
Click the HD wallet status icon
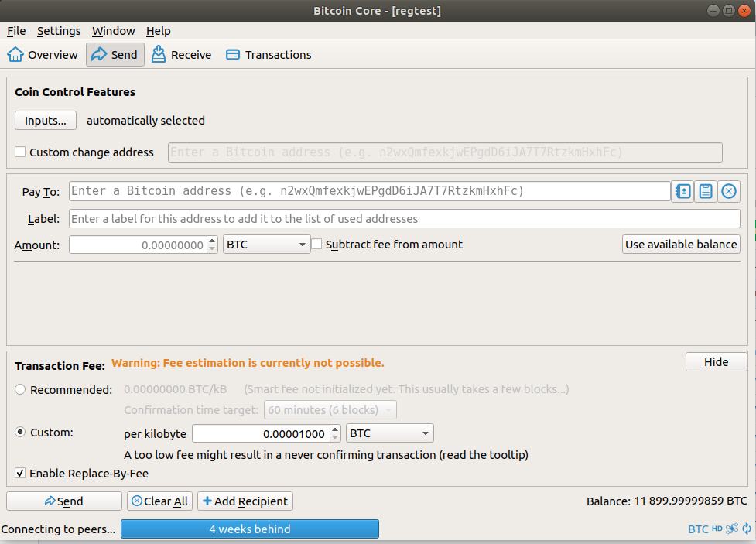pyautogui.click(x=717, y=529)
